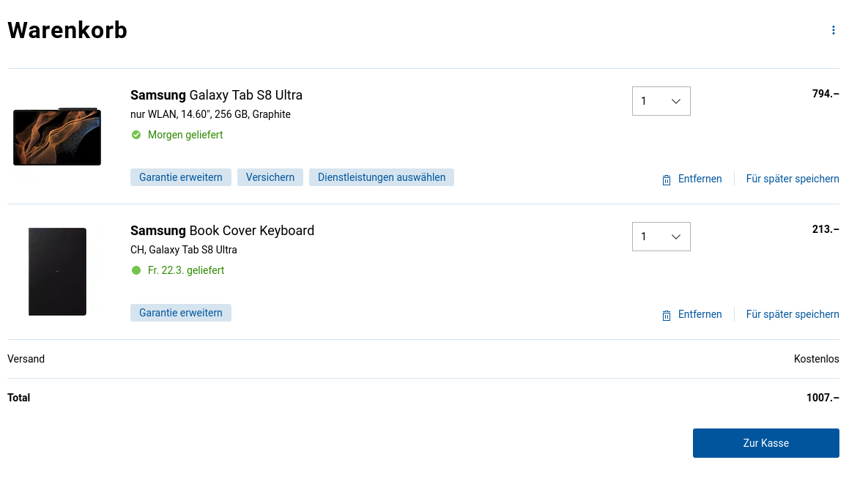Click the Versand label
Image resolution: width=868 pixels, height=490 pixels.
(x=26, y=359)
